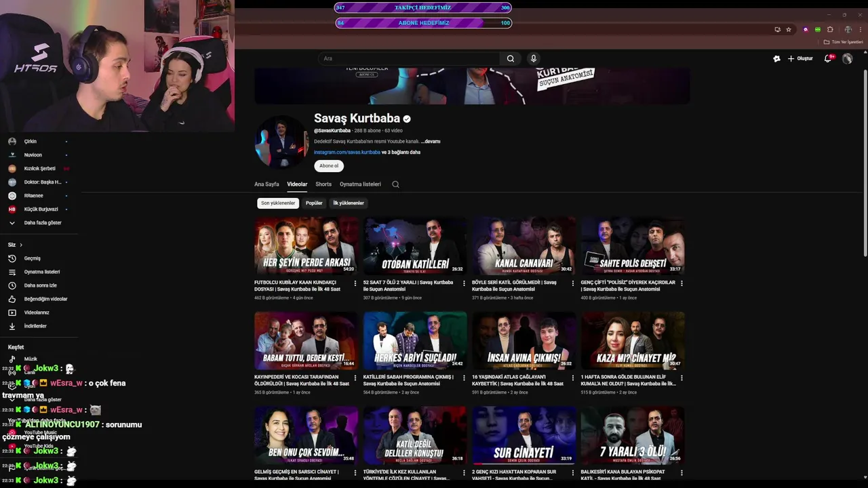
Task: Open the Shorts tab
Action: 323,184
